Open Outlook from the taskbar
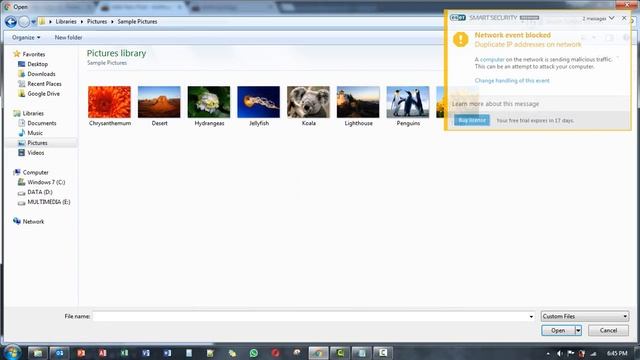 pos(60,353)
